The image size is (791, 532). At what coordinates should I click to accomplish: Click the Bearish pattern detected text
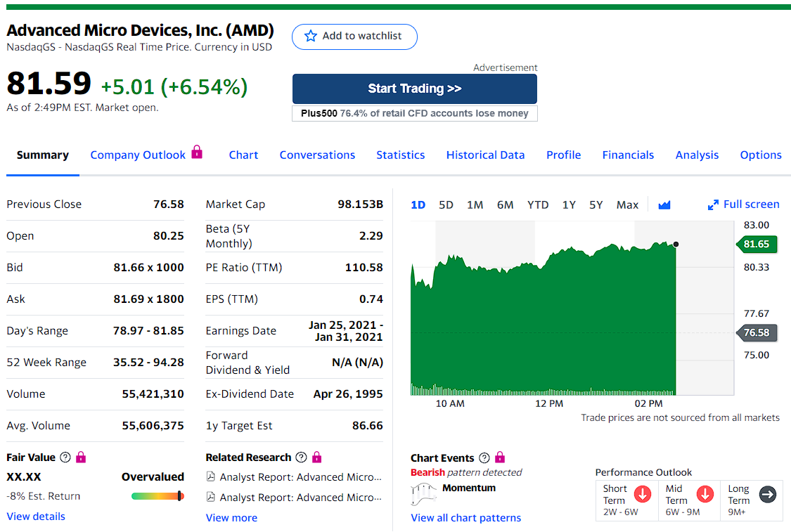tap(466, 472)
